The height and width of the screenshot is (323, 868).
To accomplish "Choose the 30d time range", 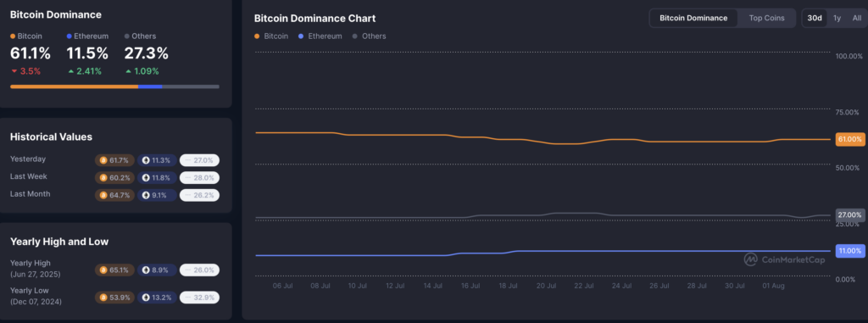I will (815, 18).
